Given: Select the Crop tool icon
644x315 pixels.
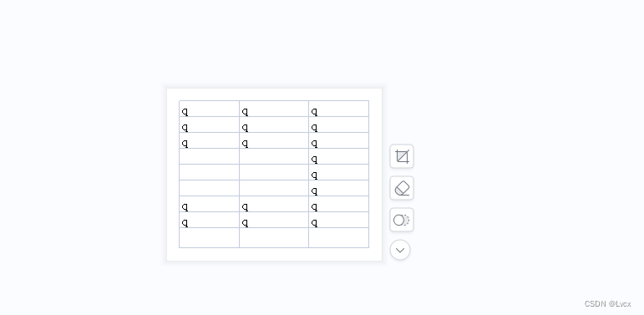Looking at the screenshot, I should (x=402, y=156).
